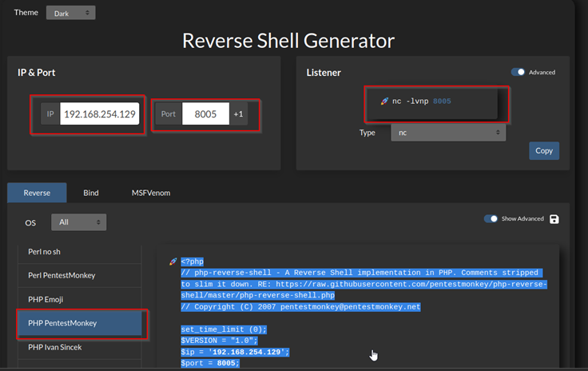Click the set_time_limit (0); code line

224,329
